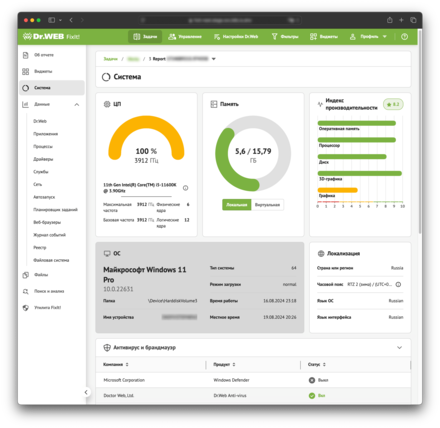The image size is (440, 428).
Task: Open Реестр in sidebar
Action: pos(40,248)
